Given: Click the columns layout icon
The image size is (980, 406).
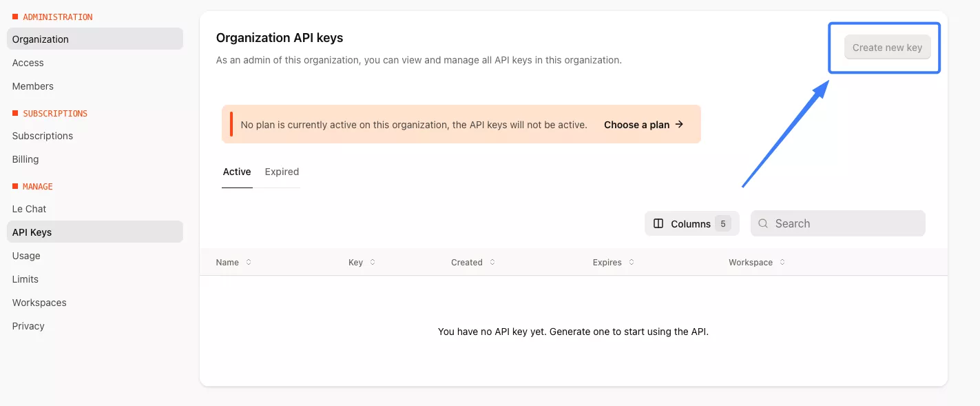Looking at the screenshot, I should coord(658,223).
